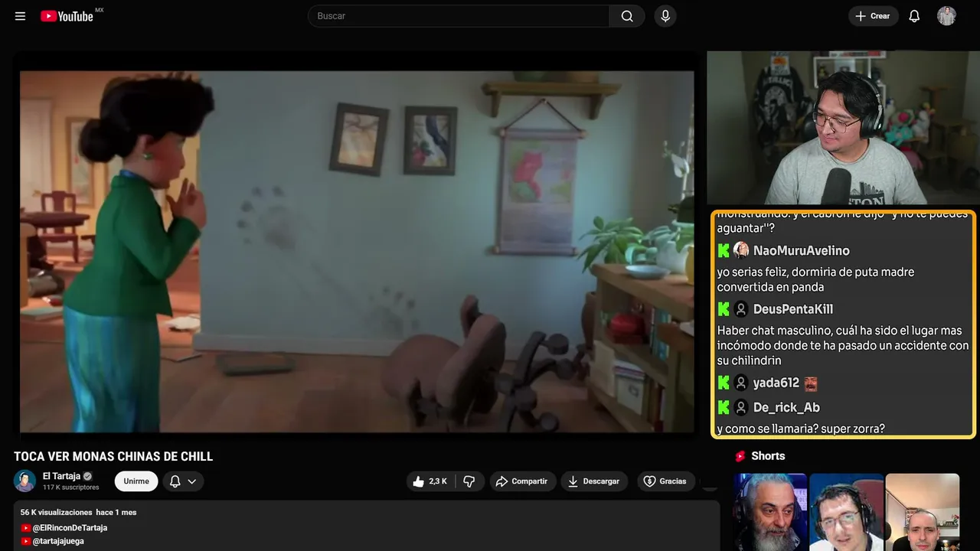This screenshot has width=980, height=551.
Task: Click the Shorts section icon
Action: click(740, 456)
